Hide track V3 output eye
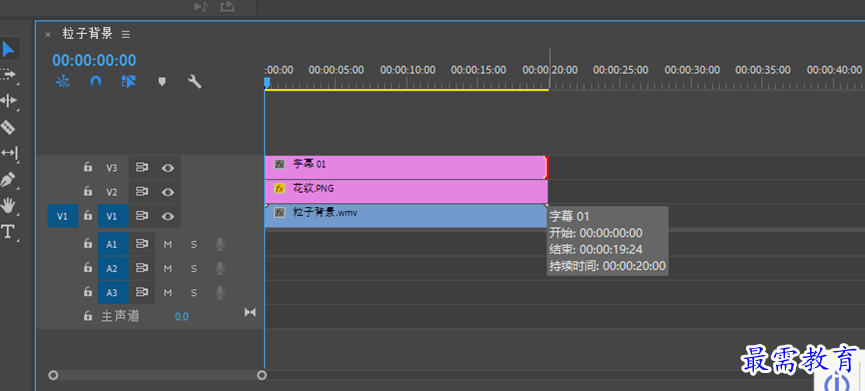This screenshot has height=391, width=865. tap(168, 168)
